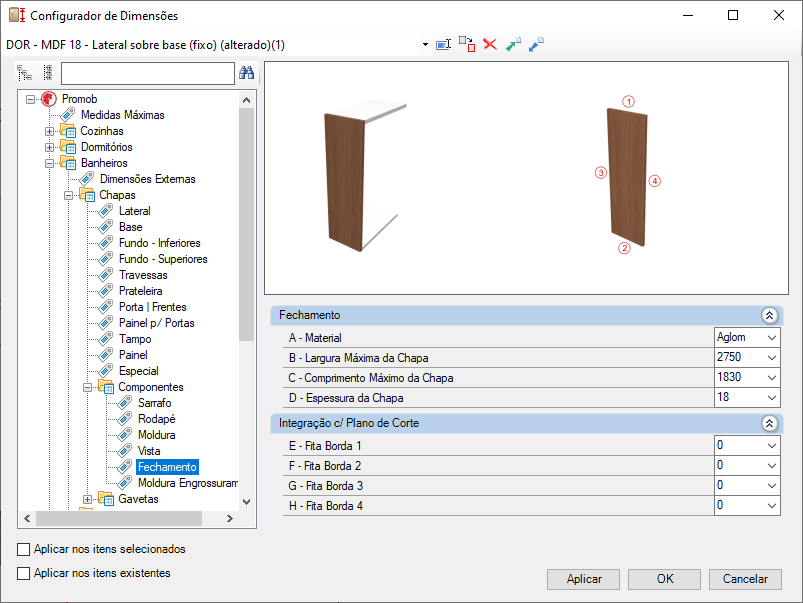The height and width of the screenshot is (603, 803).
Task: Collapse Integração c/ Plano de Corte section
Action: (x=769, y=423)
